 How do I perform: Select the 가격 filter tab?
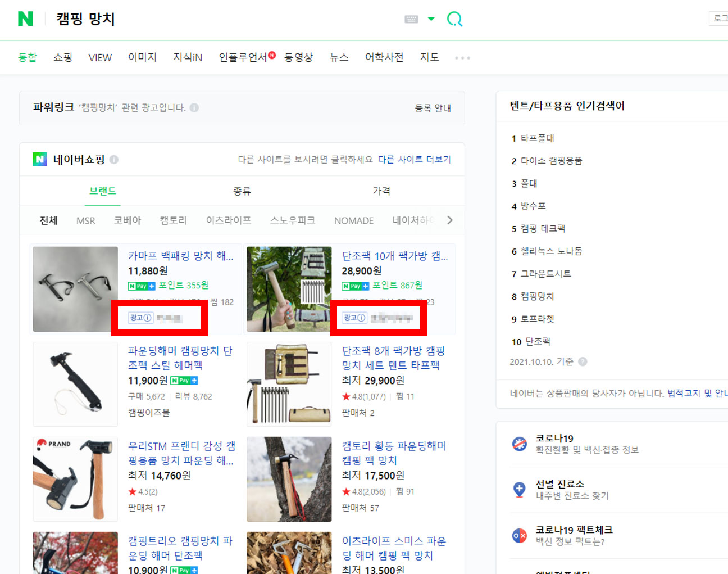[381, 191]
